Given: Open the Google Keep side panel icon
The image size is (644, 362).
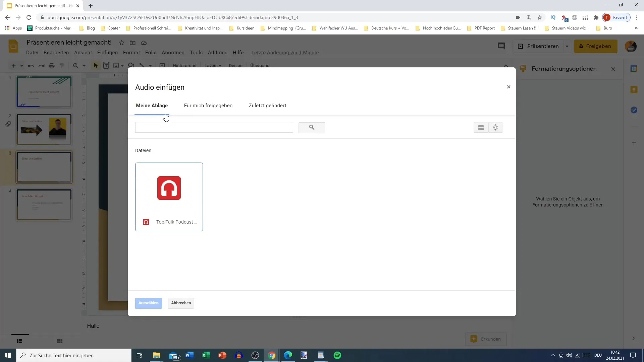Looking at the screenshot, I should (634, 89).
